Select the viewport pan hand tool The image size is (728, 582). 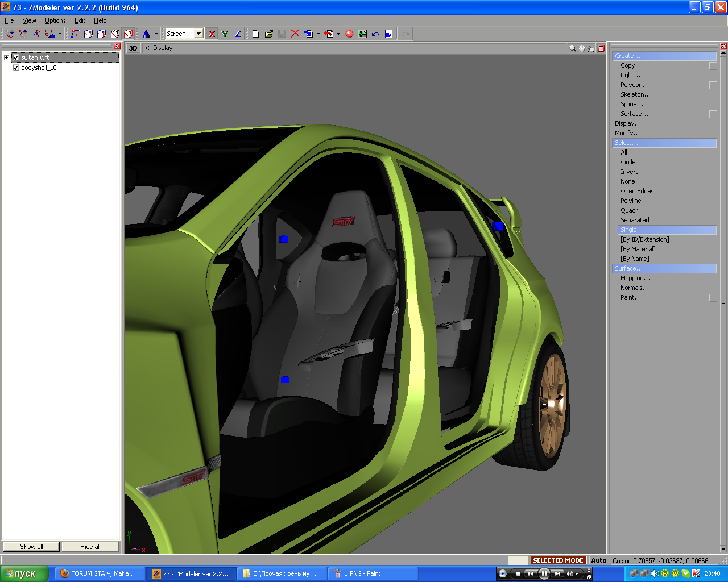point(582,48)
